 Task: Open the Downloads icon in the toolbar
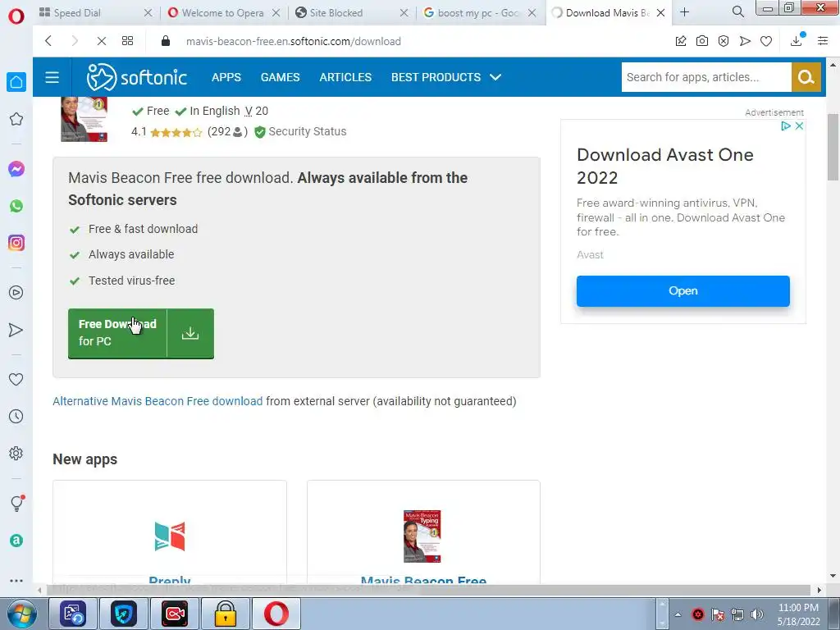(797, 40)
